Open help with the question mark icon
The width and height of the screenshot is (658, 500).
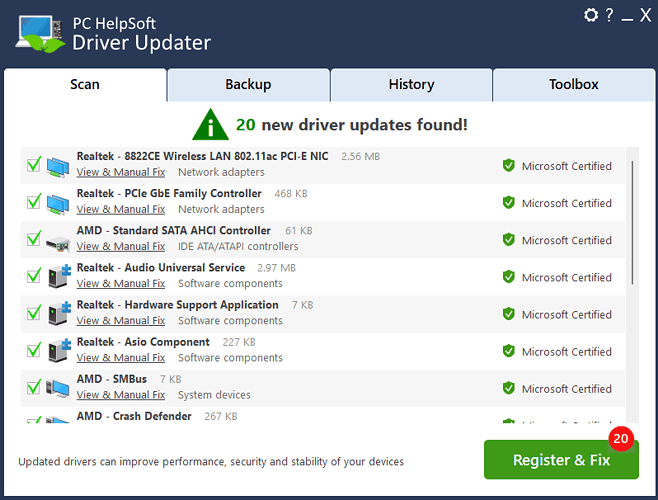[609, 15]
